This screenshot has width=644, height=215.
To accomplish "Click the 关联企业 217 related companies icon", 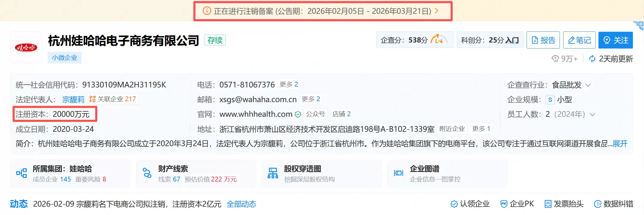I will 93,99.
